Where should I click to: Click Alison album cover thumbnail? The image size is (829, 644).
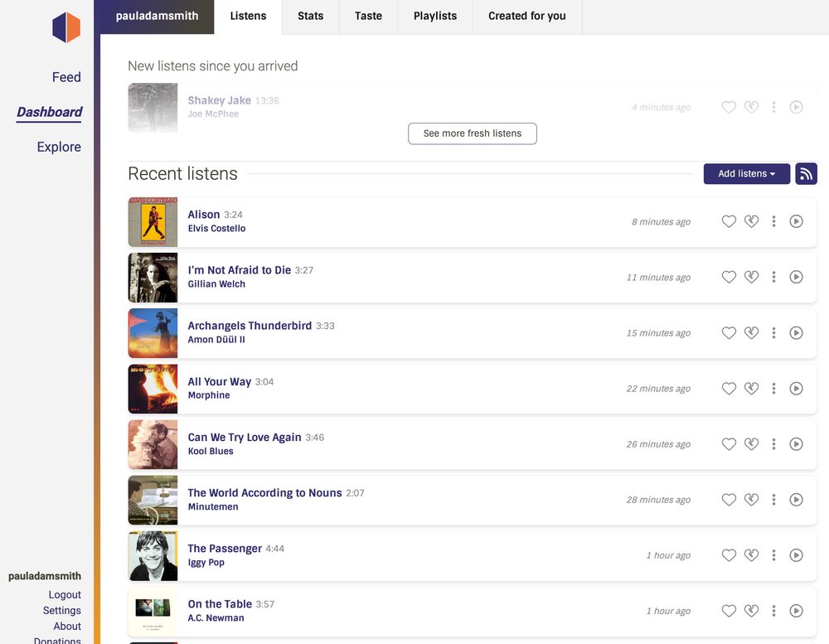[153, 222]
